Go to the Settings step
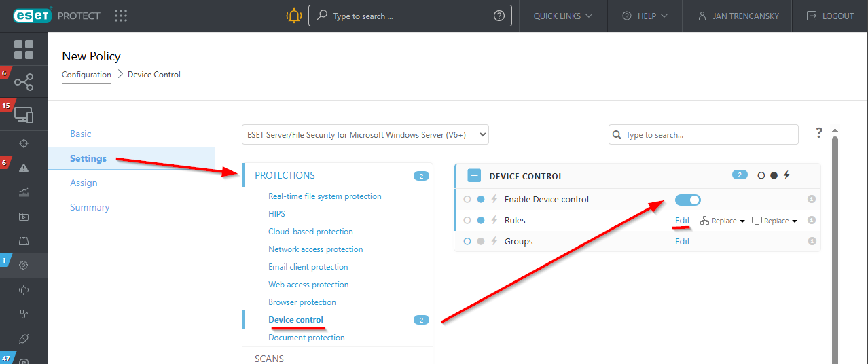 pyautogui.click(x=88, y=158)
